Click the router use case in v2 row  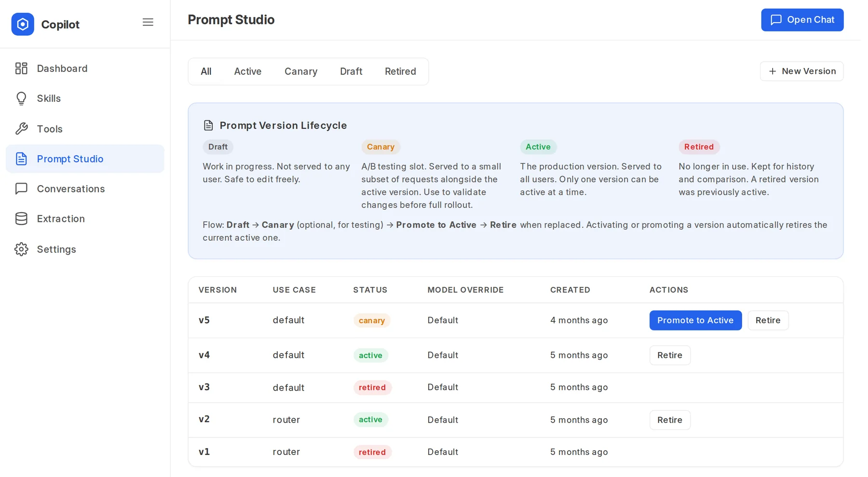coord(286,420)
